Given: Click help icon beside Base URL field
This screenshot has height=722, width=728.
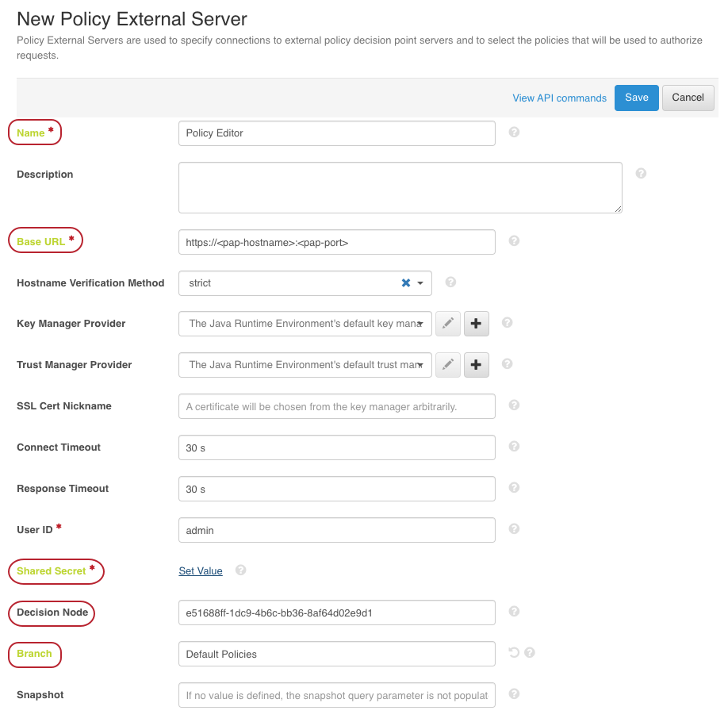Looking at the screenshot, I should [514, 240].
